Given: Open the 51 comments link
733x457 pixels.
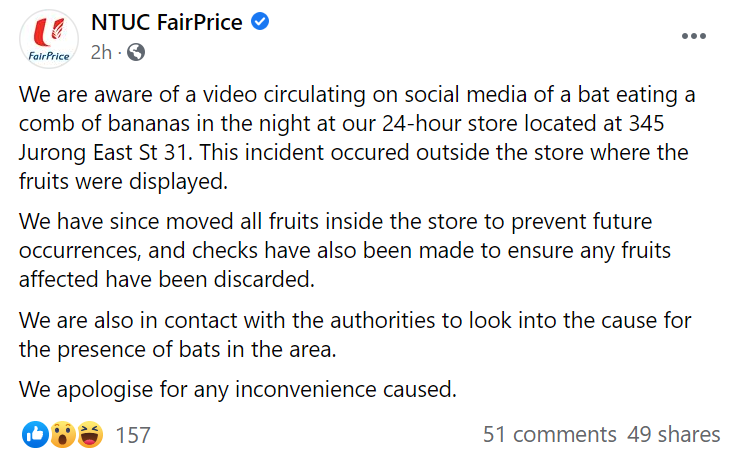Looking at the screenshot, I should coord(549,435).
